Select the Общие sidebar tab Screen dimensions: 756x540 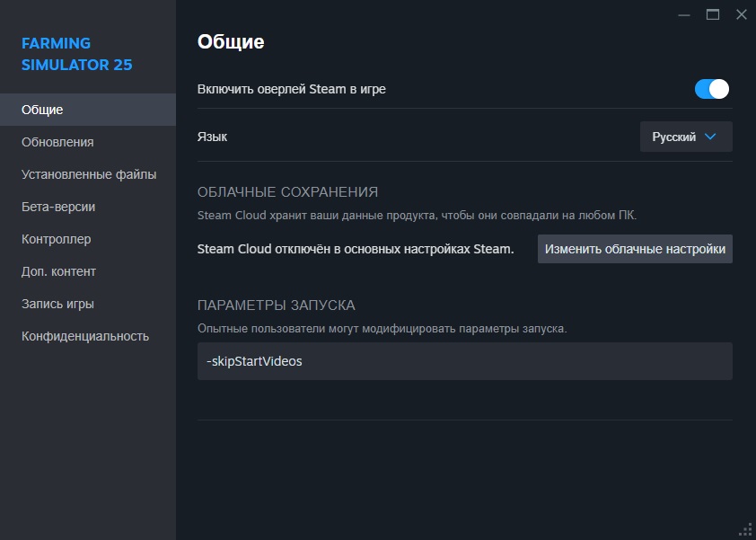[x=88, y=110]
